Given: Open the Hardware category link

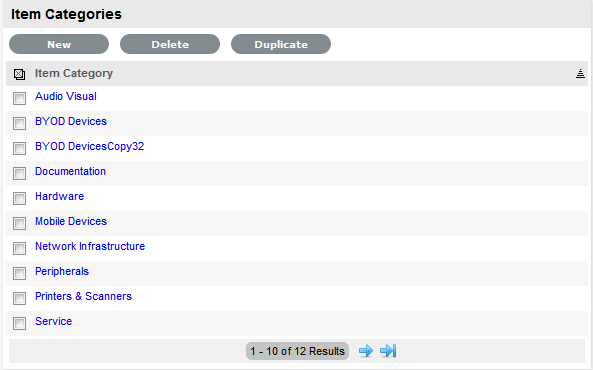Looking at the screenshot, I should [59, 196].
